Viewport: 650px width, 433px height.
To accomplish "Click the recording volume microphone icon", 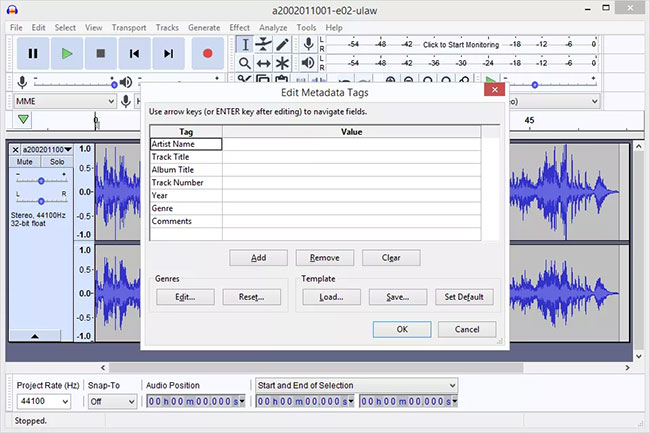I will [22, 82].
